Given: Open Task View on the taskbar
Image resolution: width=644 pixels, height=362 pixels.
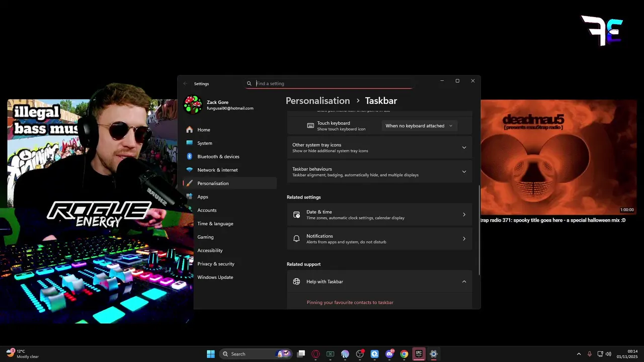Looking at the screenshot, I should coord(301,354).
